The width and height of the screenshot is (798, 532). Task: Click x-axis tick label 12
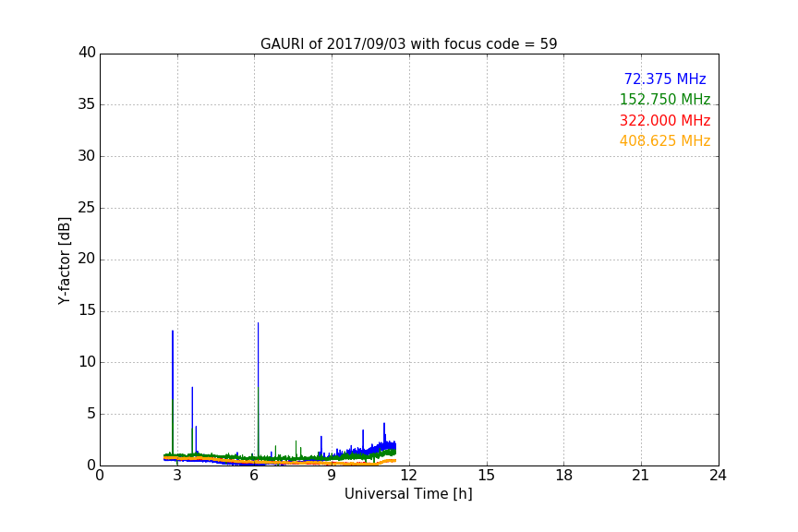(x=408, y=476)
